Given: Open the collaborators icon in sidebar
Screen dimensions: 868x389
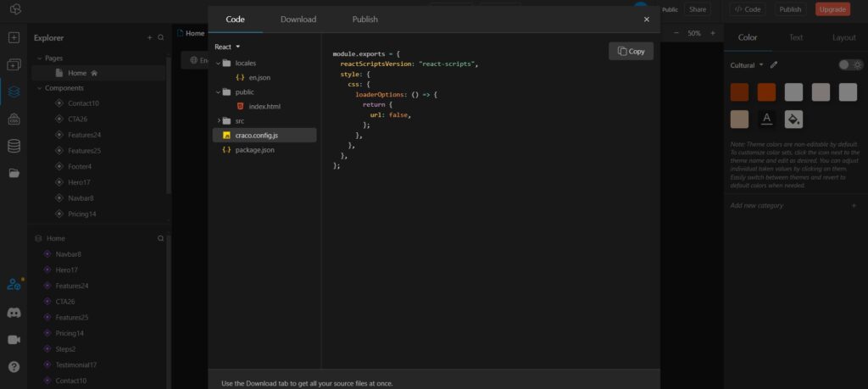Looking at the screenshot, I should [x=14, y=285].
